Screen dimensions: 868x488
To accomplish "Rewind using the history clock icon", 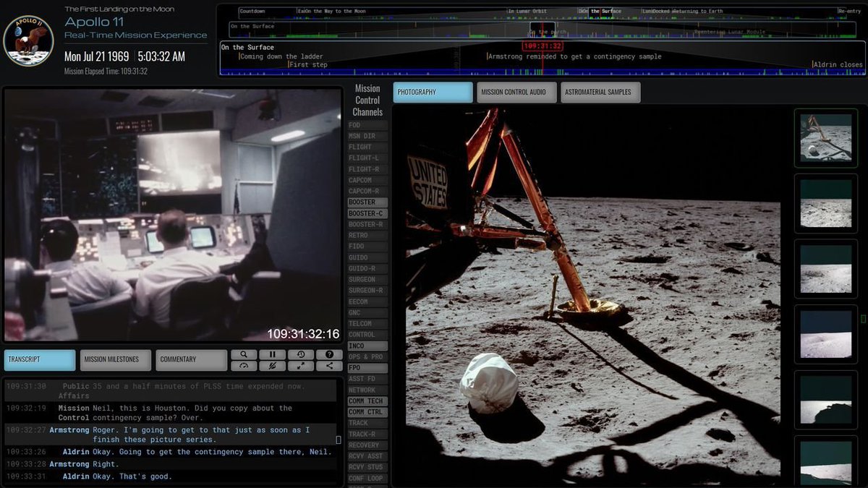I will click(301, 354).
